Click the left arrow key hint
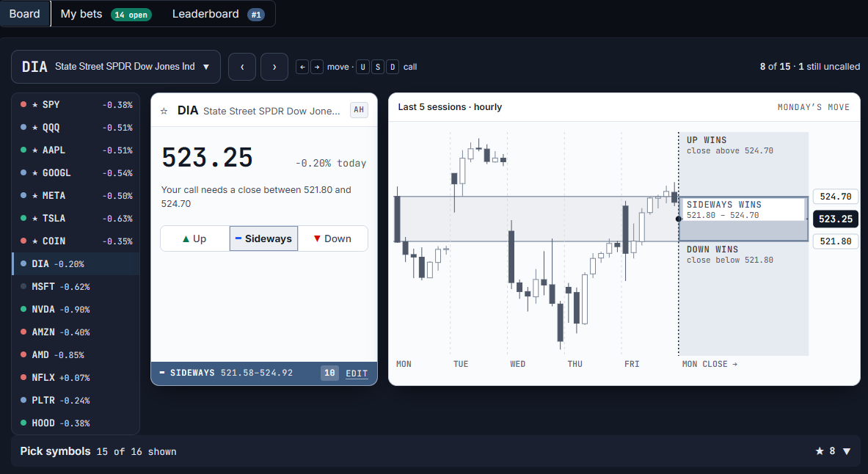The image size is (868, 474). click(302, 67)
